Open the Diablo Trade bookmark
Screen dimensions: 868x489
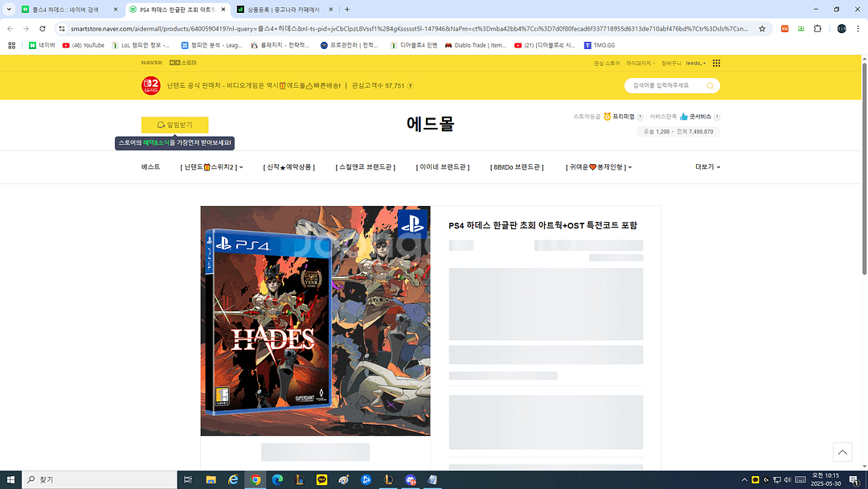coord(476,45)
